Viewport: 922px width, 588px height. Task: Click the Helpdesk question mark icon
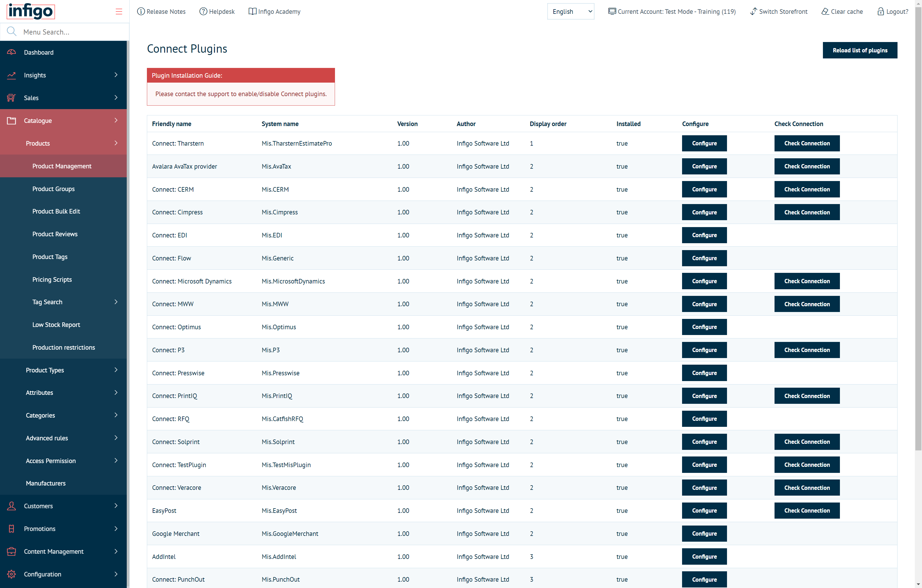(x=203, y=12)
